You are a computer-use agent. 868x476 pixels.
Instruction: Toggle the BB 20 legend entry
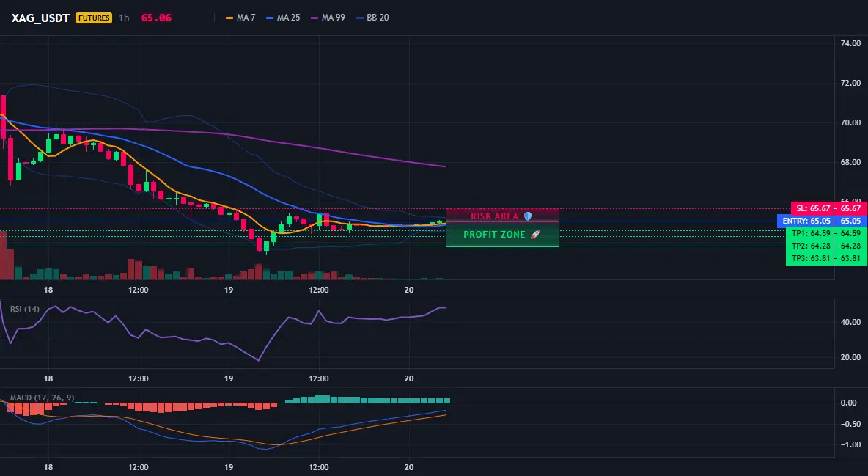(x=372, y=18)
